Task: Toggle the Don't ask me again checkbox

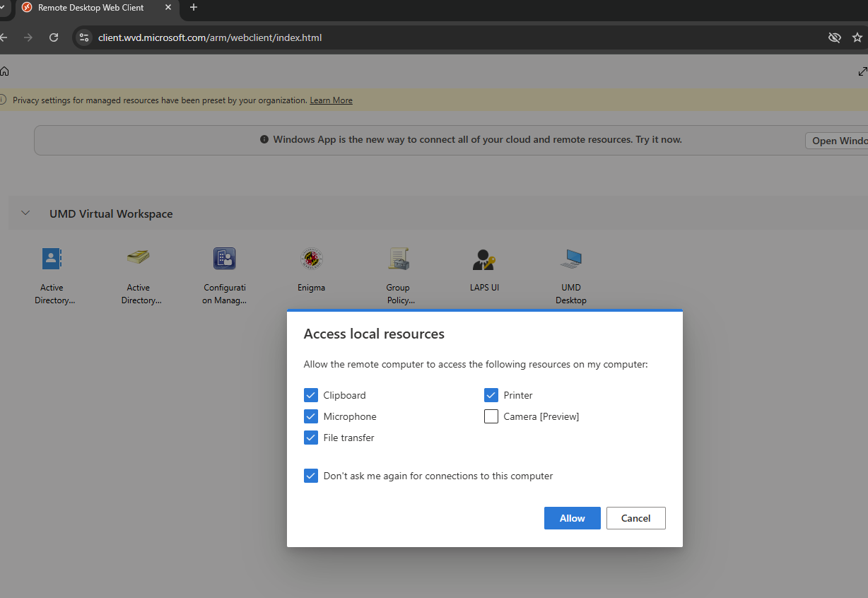Action: (x=311, y=476)
